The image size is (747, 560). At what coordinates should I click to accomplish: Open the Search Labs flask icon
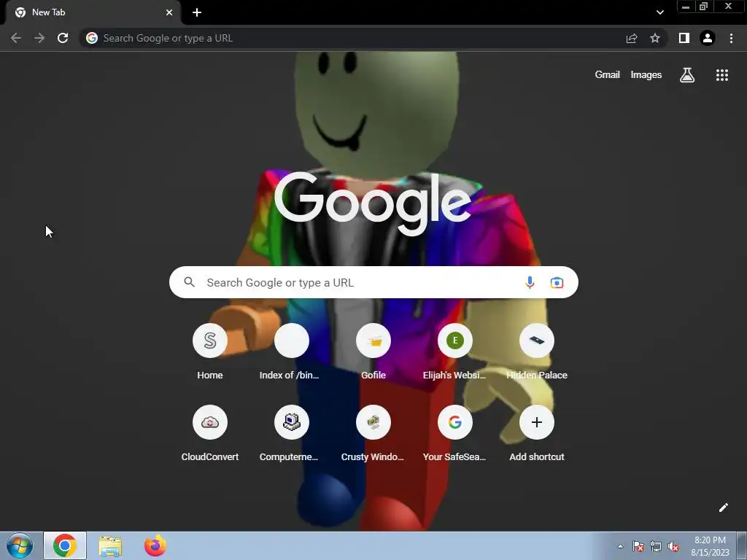point(687,75)
